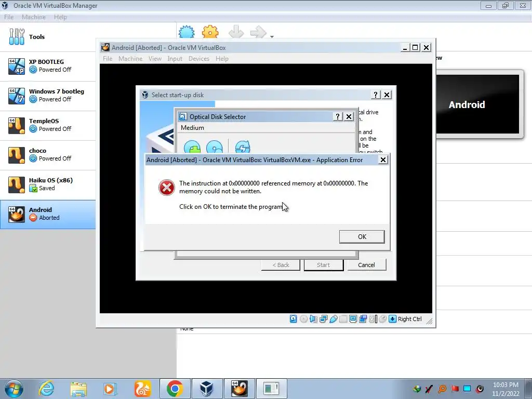Open the Windows Start button
This screenshot has height=399, width=532.
point(14,389)
